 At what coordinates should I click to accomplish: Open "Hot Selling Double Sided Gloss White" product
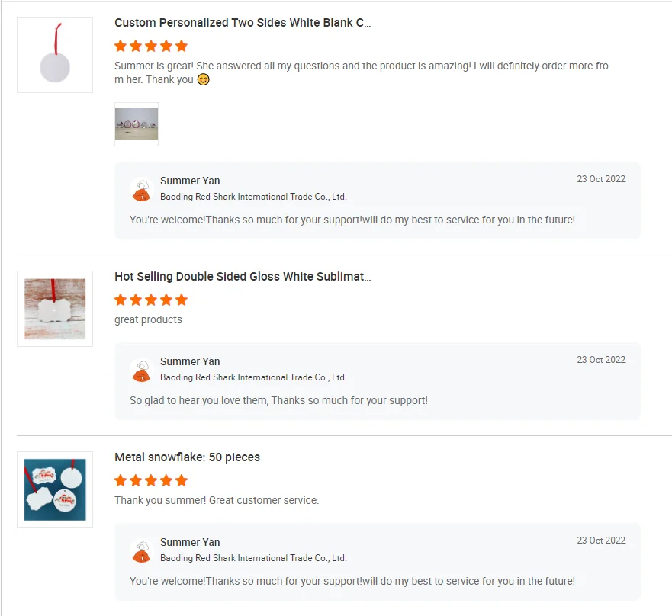(243, 277)
